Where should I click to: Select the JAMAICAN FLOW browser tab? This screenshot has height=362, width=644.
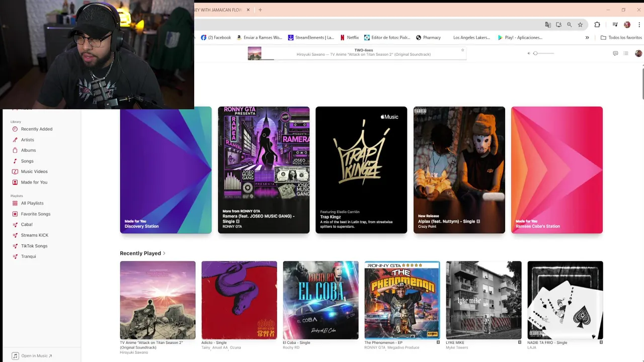(x=218, y=10)
